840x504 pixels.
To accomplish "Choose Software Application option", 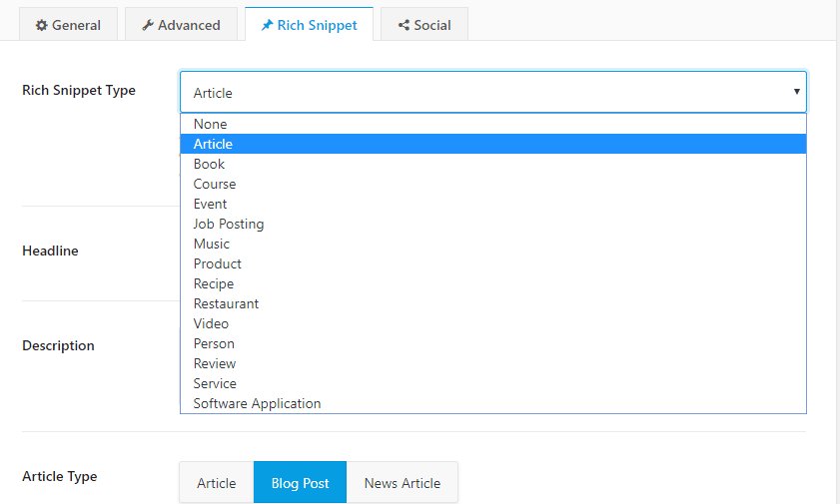I will pyautogui.click(x=492, y=403).
